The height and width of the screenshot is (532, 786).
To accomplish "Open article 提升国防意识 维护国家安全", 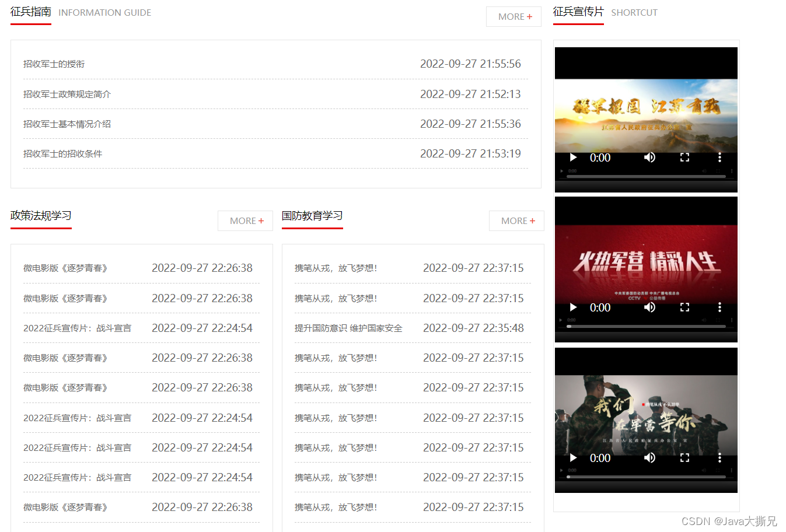I will (x=348, y=328).
